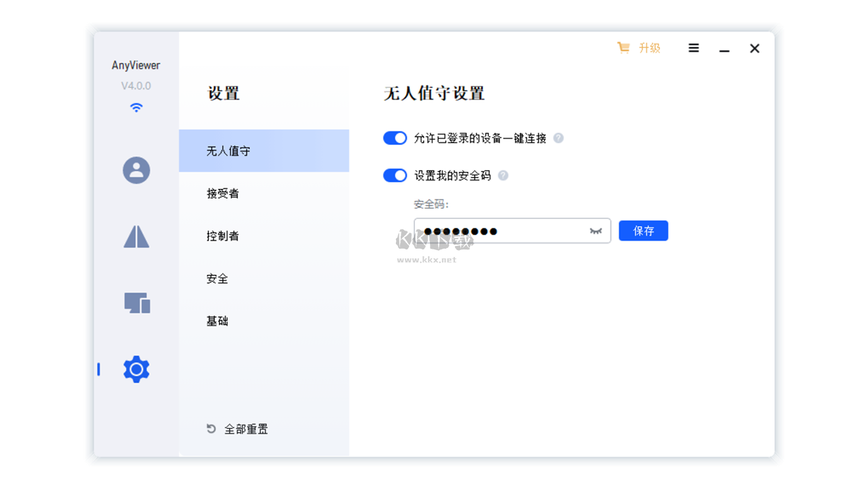Select the settings gear in sidebar
Screen dimensions: 868x488
[136, 369]
